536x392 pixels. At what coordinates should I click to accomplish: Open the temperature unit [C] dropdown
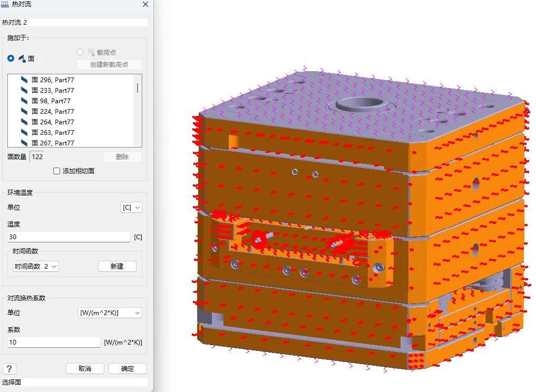click(x=131, y=208)
